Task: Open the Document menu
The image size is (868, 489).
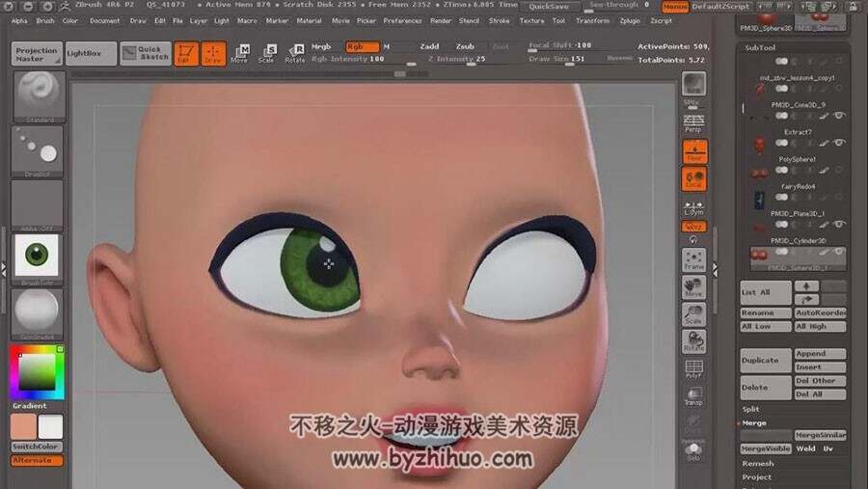Action: [104, 21]
